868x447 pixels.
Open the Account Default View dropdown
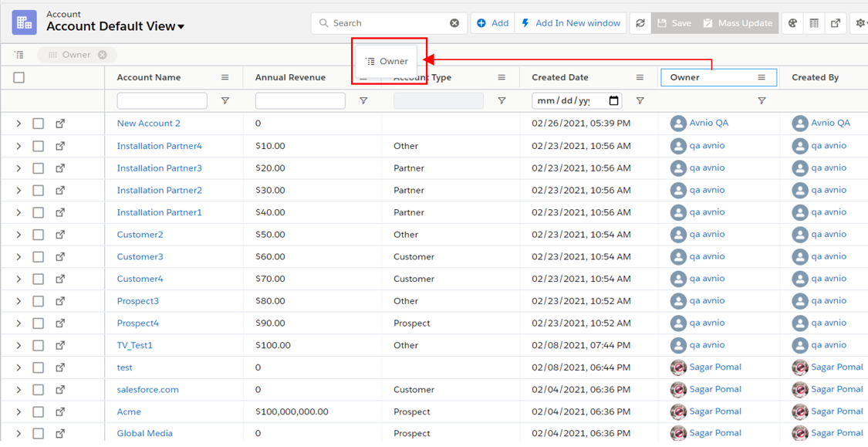click(181, 27)
